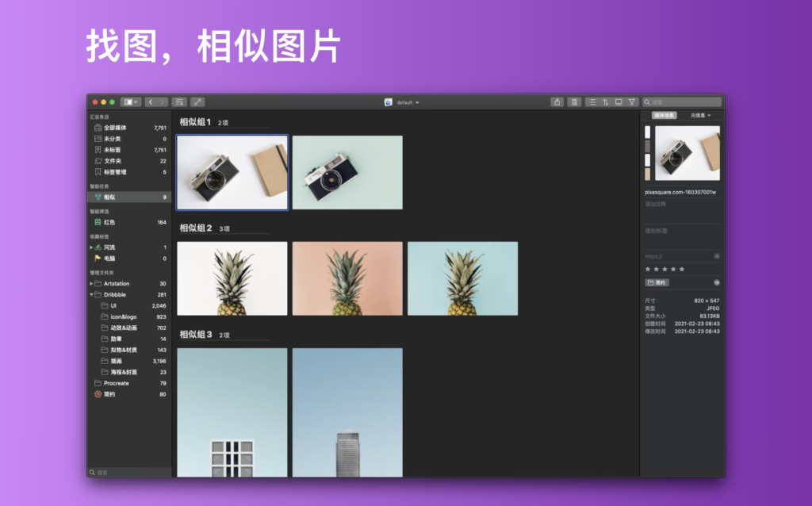Click the trash delete icon

tap(574, 102)
